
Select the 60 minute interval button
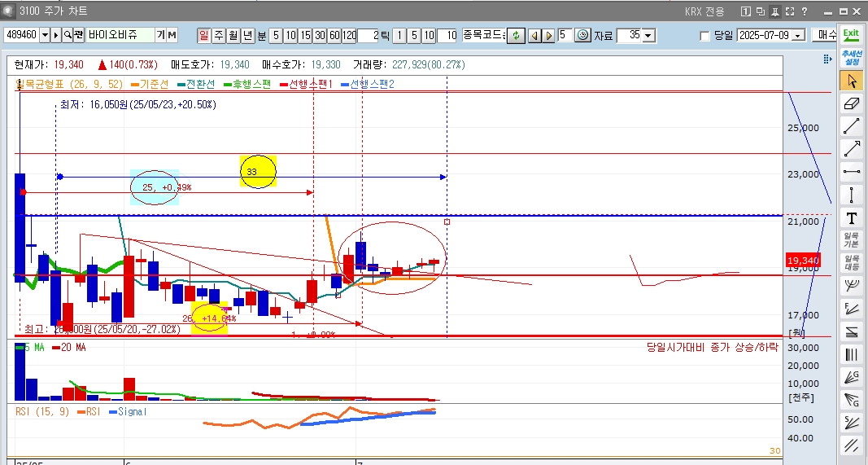coord(334,35)
